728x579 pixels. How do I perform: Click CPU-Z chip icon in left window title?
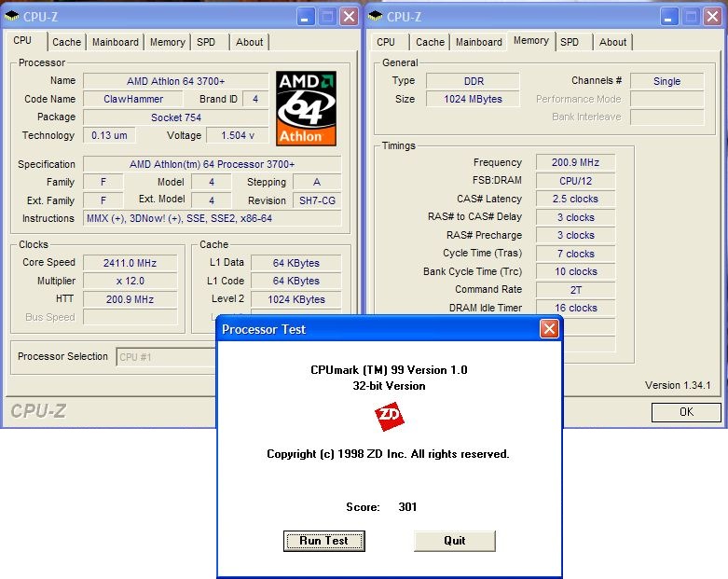point(11,17)
